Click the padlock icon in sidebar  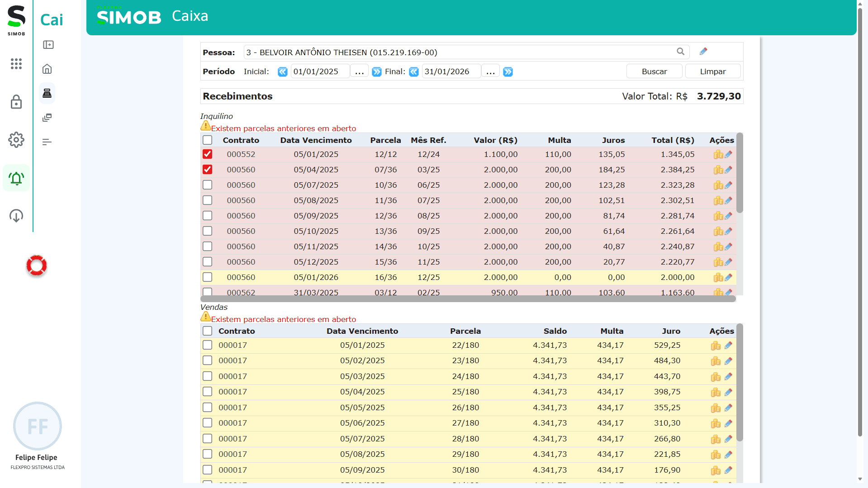pyautogui.click(x=16, y=102)
